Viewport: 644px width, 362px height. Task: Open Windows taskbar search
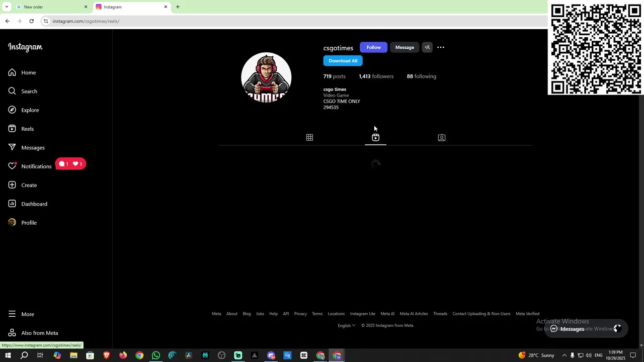coord(24,355)
